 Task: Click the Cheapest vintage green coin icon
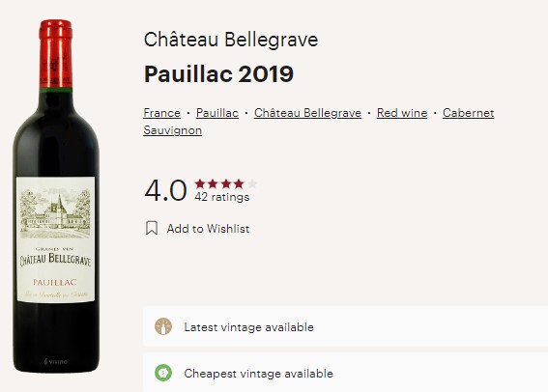click(x=163, y=373)
